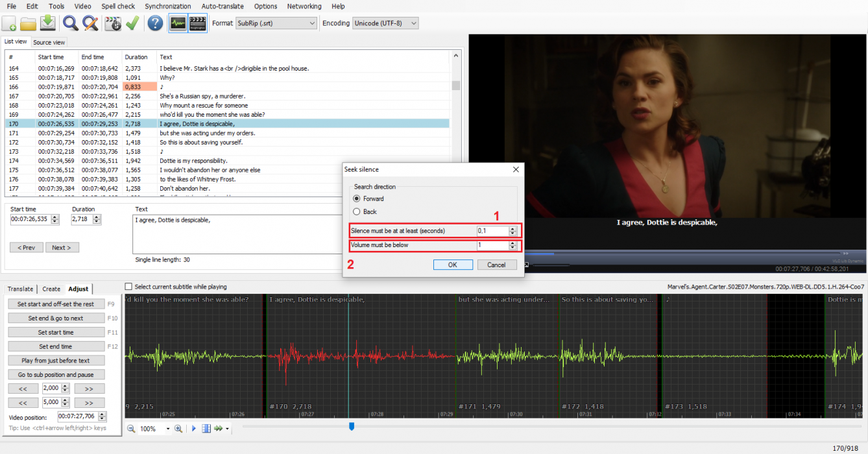Open the Synchronization menu
868x454 pixels.
click(167, 6)
